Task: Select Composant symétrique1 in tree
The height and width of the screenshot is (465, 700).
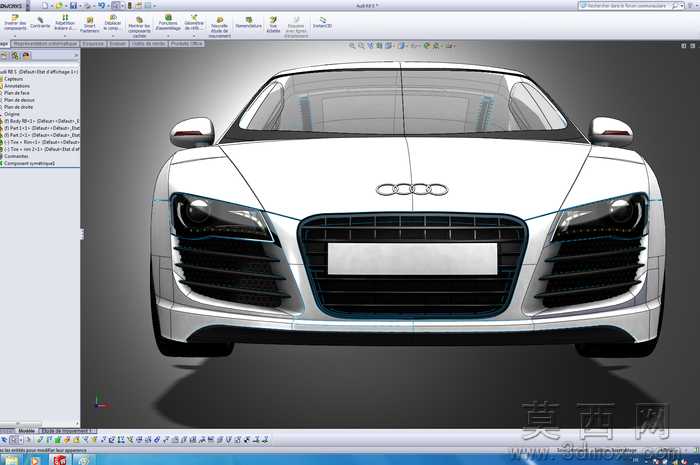Action: click(x=29, y=163)
